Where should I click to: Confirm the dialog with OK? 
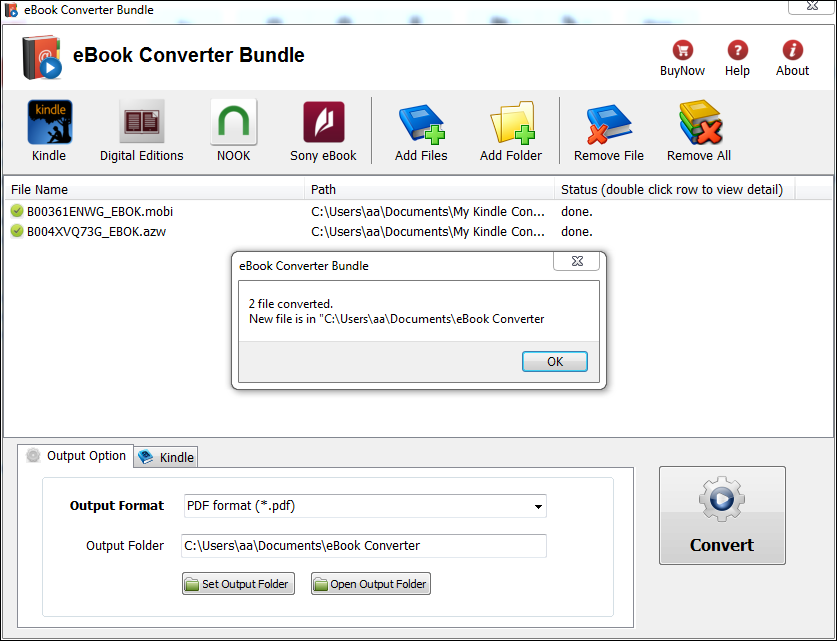click(x=555, y=361)
